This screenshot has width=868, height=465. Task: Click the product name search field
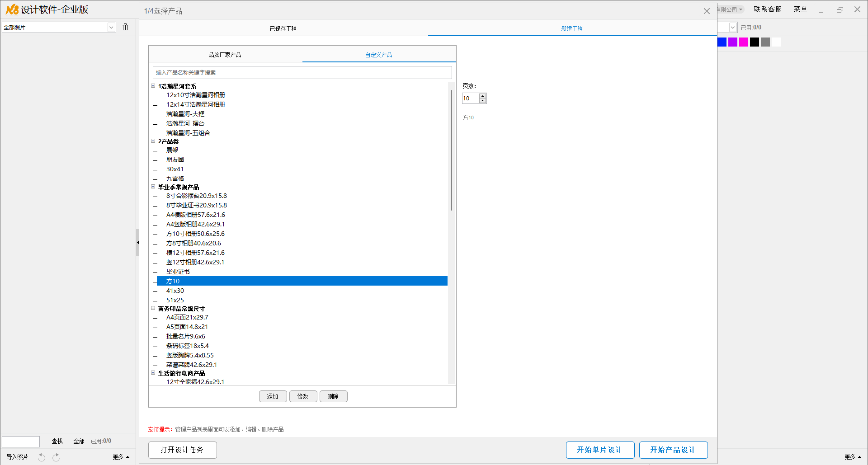point(302,72)
